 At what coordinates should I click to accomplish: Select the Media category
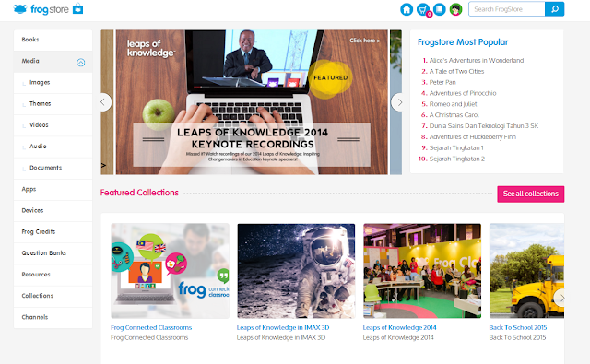pos(53,62)
